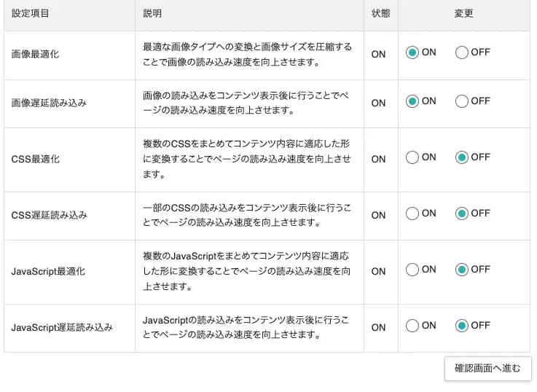
Task: Enable ON for 画像遅延読み込み
Action: [x=412, y=101]
